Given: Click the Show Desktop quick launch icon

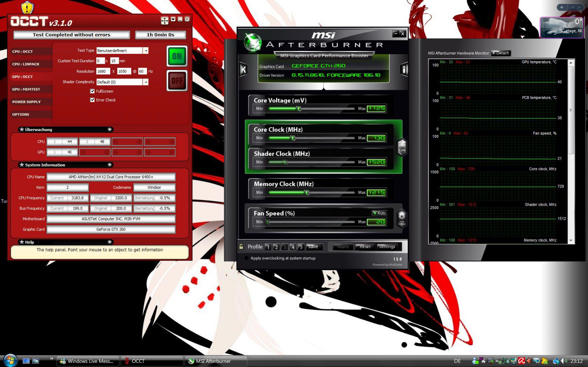Looking at the screenshot, I should tap(26, 361).
